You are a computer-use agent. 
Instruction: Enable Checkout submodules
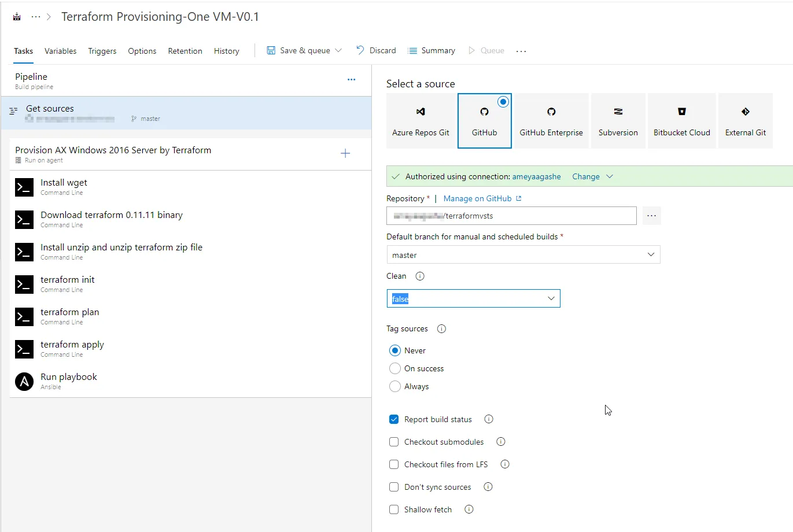394,442
